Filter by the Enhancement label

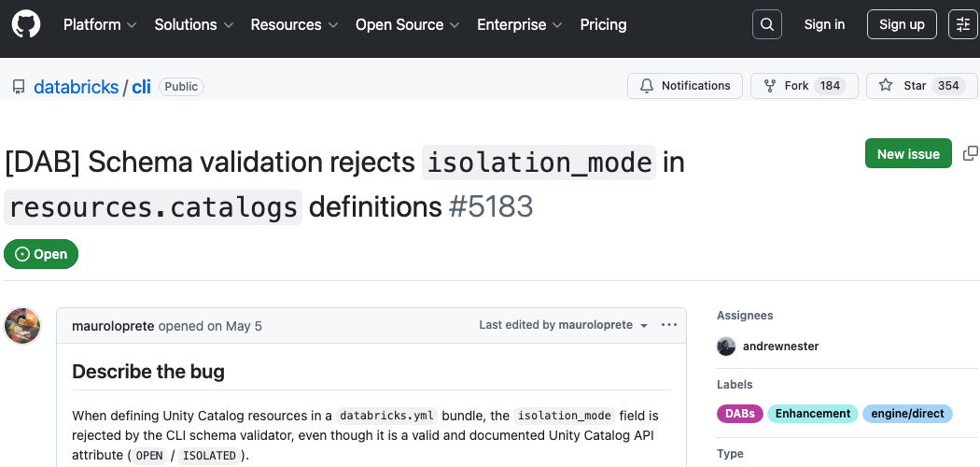pos(813,413)
